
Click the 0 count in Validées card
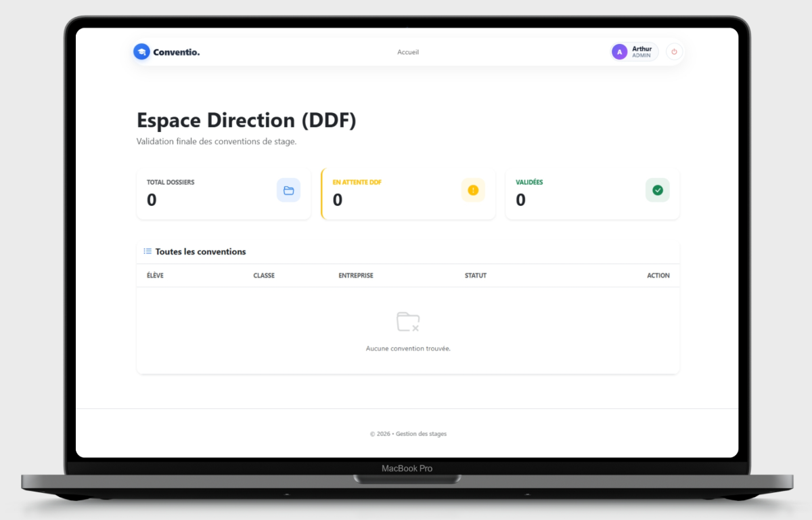click(x=520, y=200)
